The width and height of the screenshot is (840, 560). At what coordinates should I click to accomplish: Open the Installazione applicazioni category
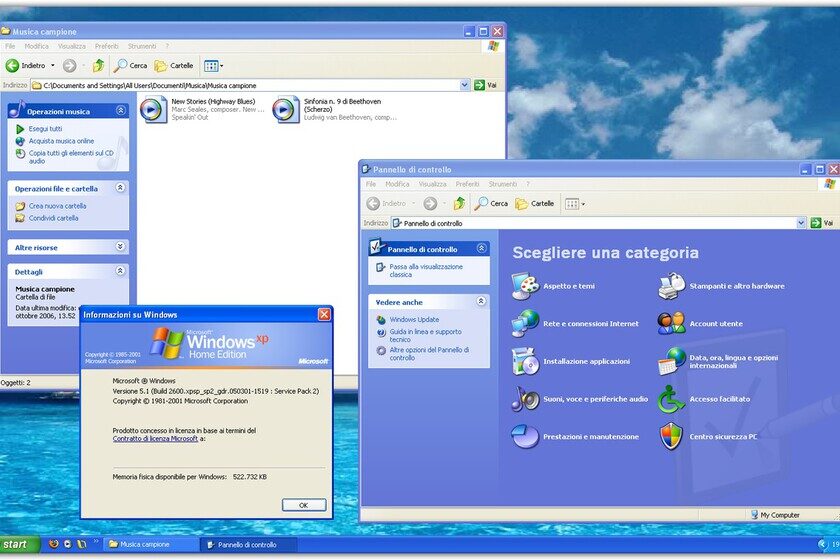click(571, 361)
